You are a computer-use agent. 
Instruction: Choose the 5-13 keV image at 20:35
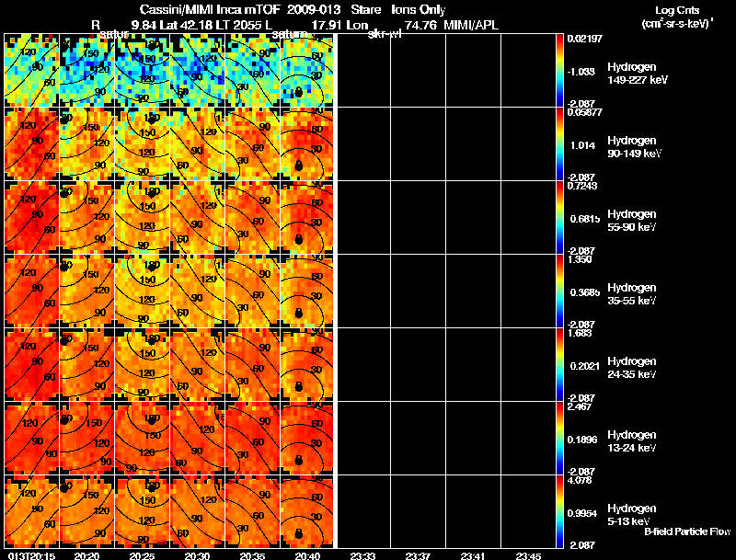(x=252, y=512)
